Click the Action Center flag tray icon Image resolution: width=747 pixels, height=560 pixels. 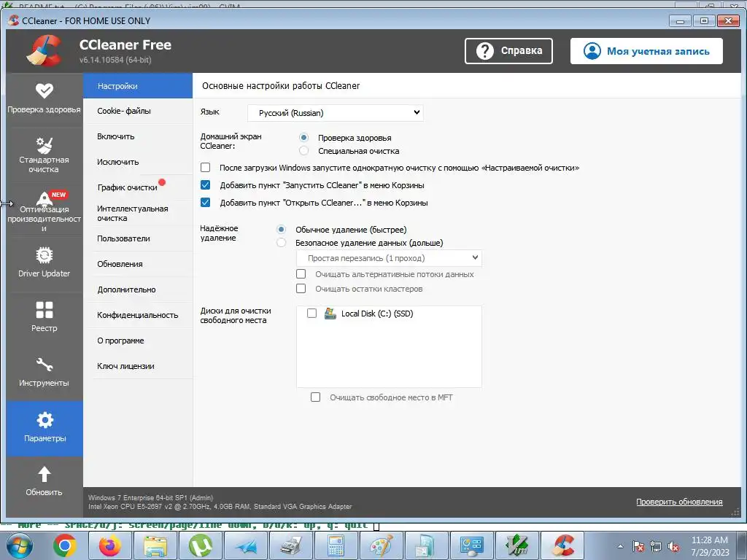tap(638, 546)
